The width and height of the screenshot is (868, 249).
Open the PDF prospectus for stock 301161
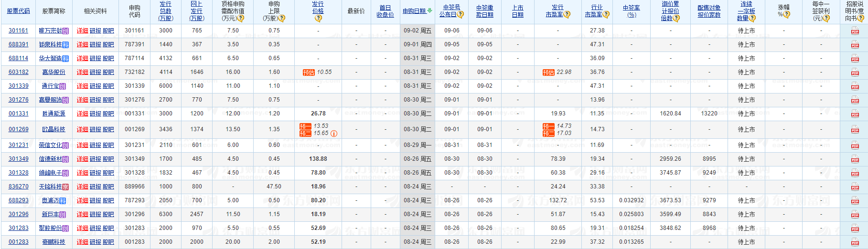click(855, 31)
